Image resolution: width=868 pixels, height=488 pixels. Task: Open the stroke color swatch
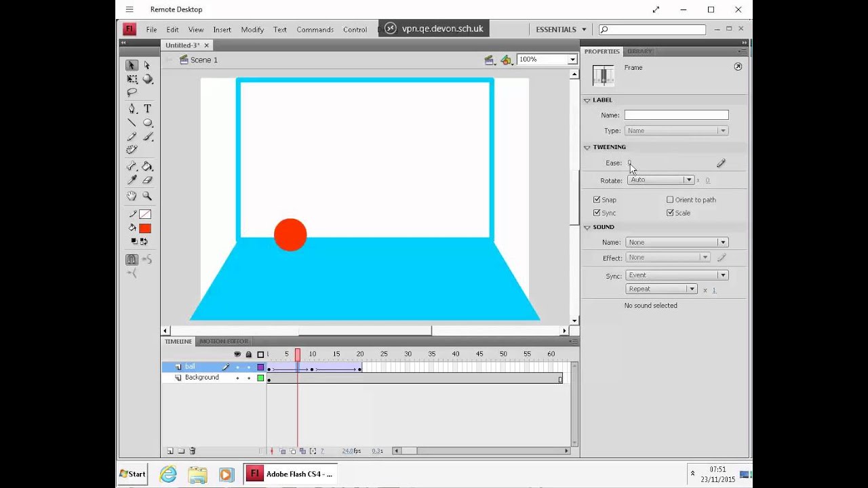click(145, 214)
